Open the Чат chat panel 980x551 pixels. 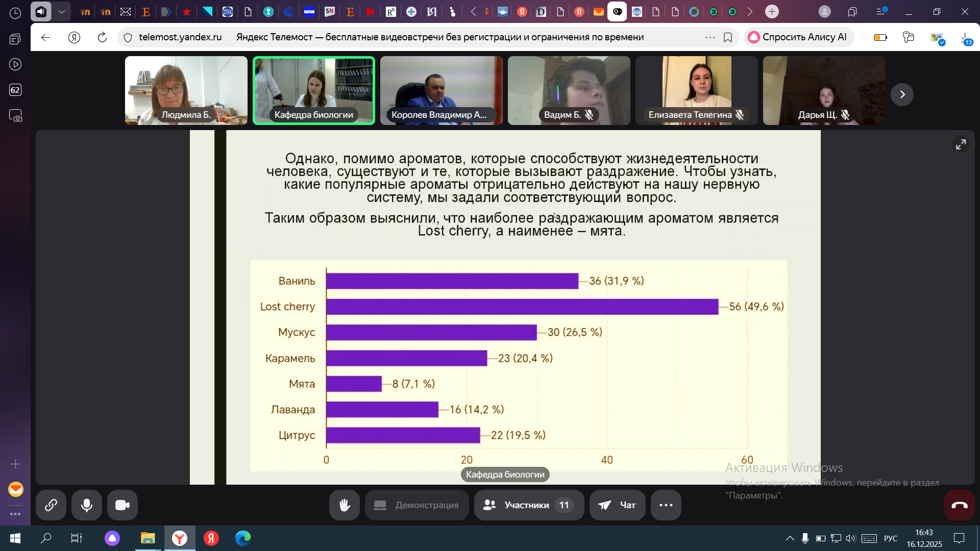(x=617, y=505)
